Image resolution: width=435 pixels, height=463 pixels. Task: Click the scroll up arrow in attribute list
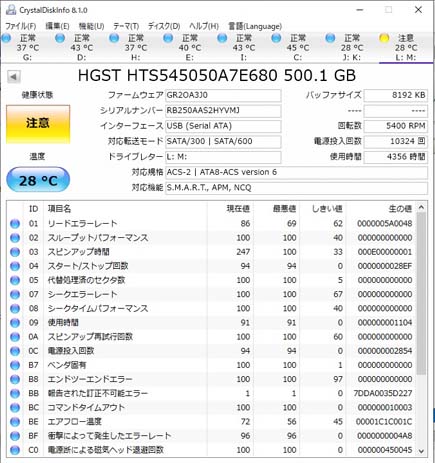click(421, 207)
